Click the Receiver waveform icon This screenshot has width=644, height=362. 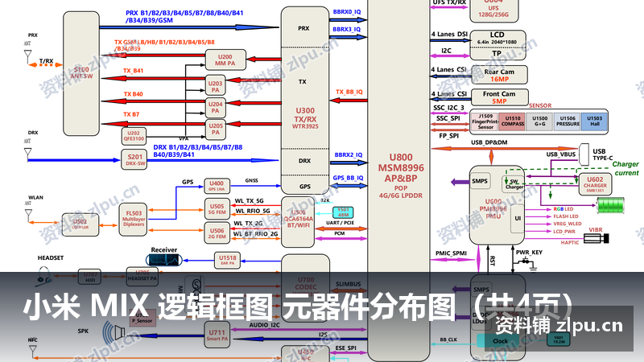(x=164, y=260)
